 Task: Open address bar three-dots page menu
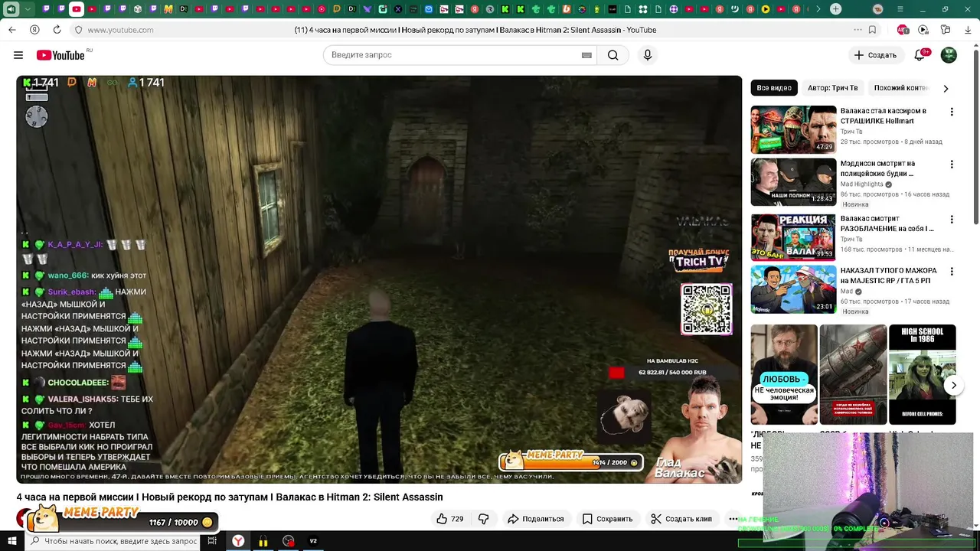coord(857,30)
